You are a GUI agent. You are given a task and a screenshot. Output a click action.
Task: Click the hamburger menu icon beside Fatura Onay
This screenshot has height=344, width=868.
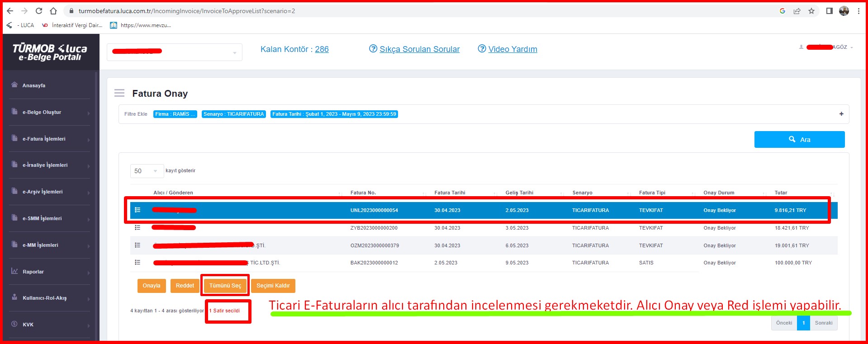point(119,93)
